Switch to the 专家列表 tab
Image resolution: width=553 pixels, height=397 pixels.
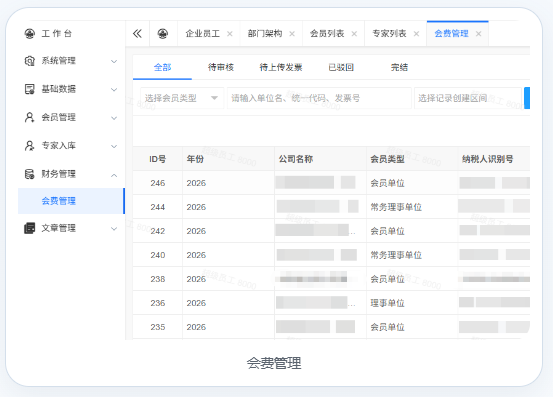389,33
